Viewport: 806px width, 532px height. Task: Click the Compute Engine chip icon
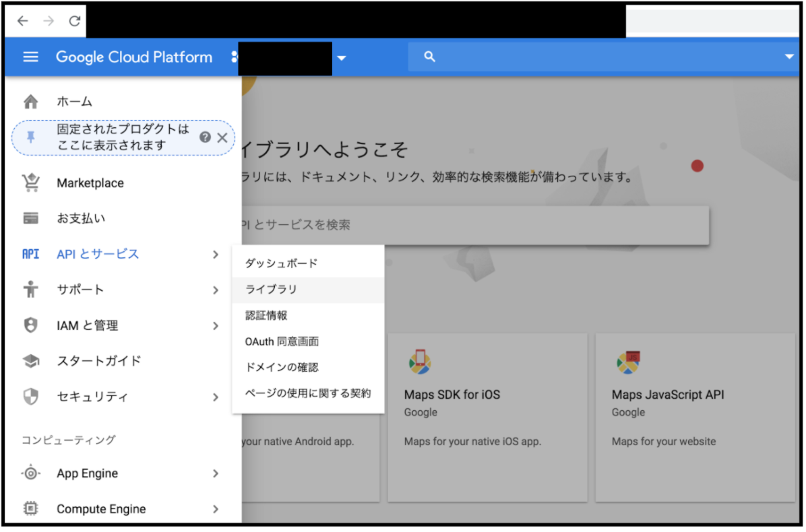tap(31, 509)
